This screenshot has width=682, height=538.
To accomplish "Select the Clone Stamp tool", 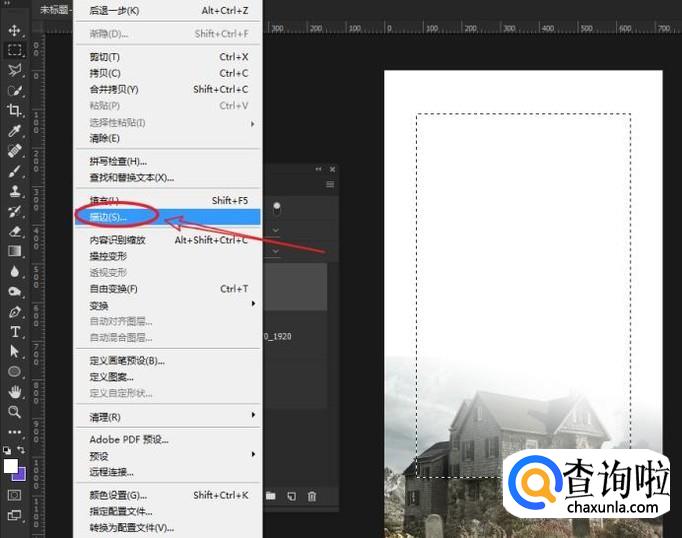I will 14,191.
